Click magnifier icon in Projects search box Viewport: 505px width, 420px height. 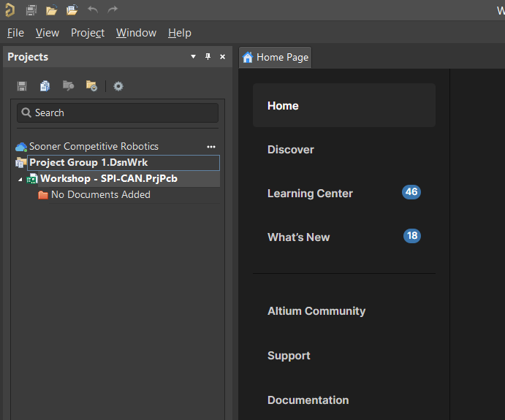(26, 112)
